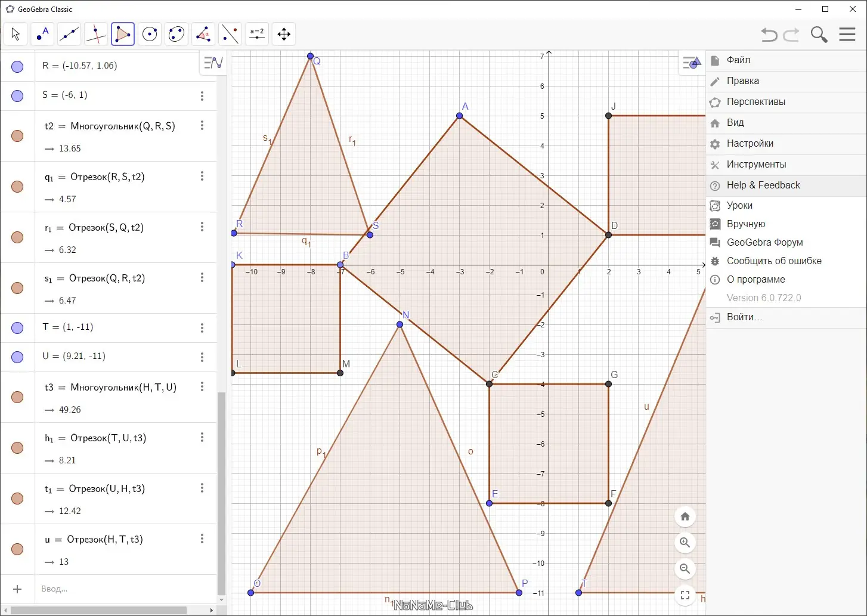Open the three-dot menu for segment s1
Image resolution: width=867 pixels, height=616 pixels.
point(202,277)
